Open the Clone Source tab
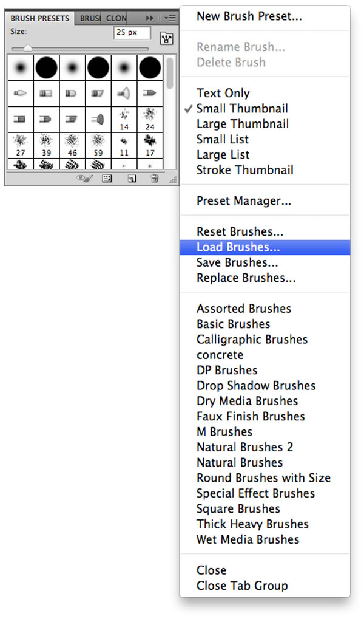364x619 pixels. 116,18
